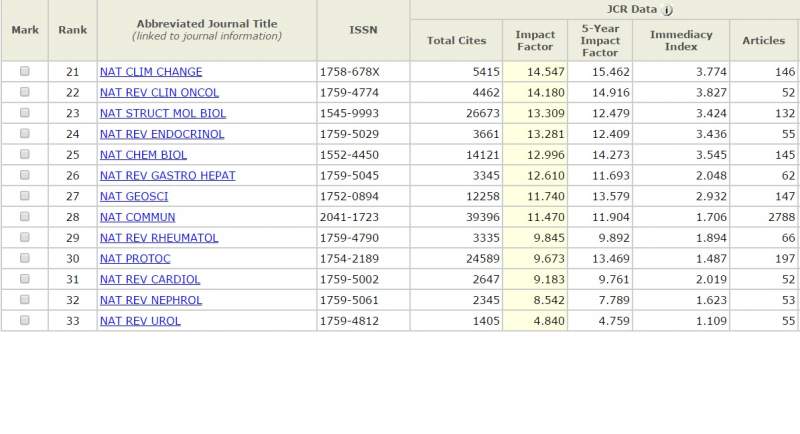Go to the NAT REV RHEUMATOL link
This screenshot has width=800, height=434.
coord(159,238)
